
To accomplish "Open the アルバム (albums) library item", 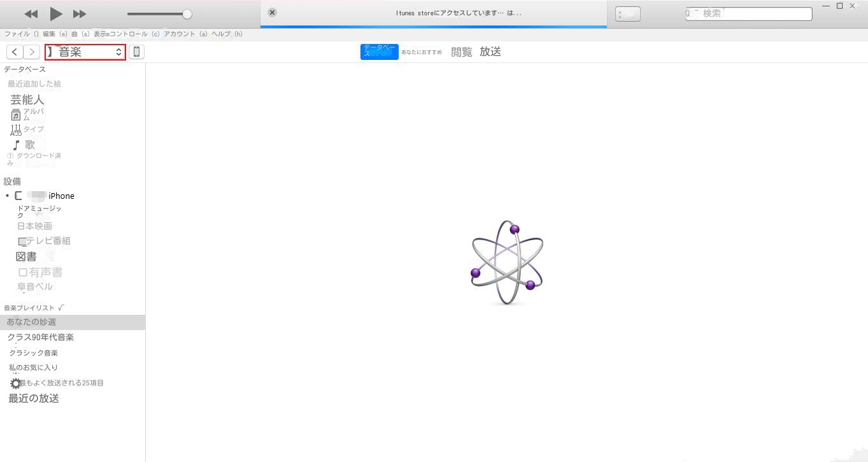I will (x=33, y=115).
